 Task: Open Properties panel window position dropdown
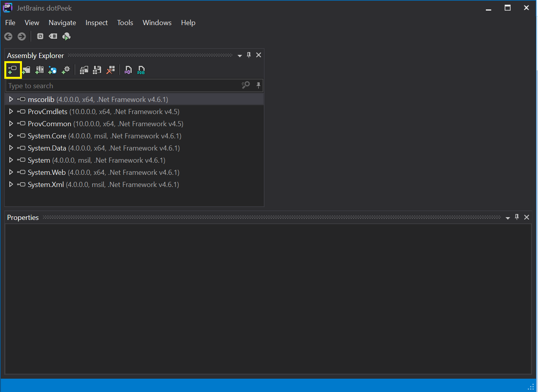click(x=508, y=218)
